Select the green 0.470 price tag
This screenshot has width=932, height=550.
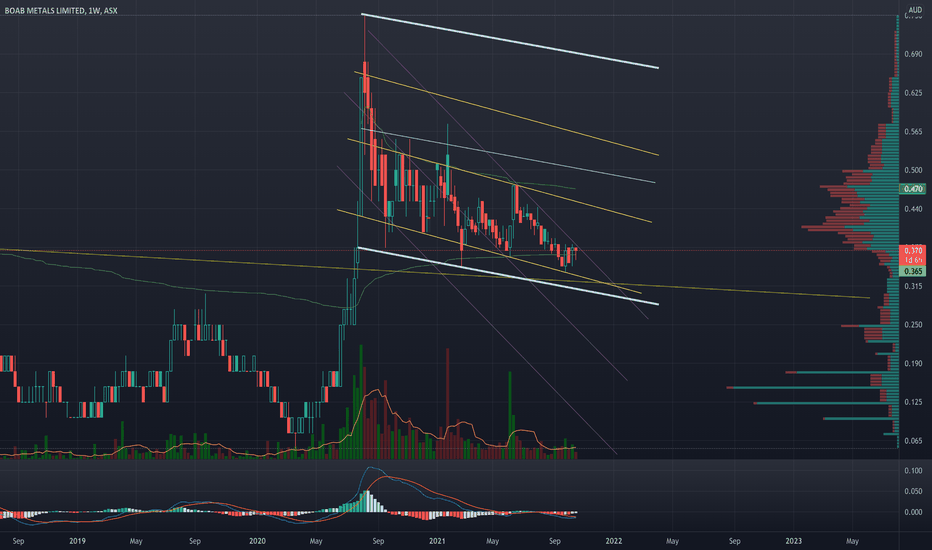[912, 189]
